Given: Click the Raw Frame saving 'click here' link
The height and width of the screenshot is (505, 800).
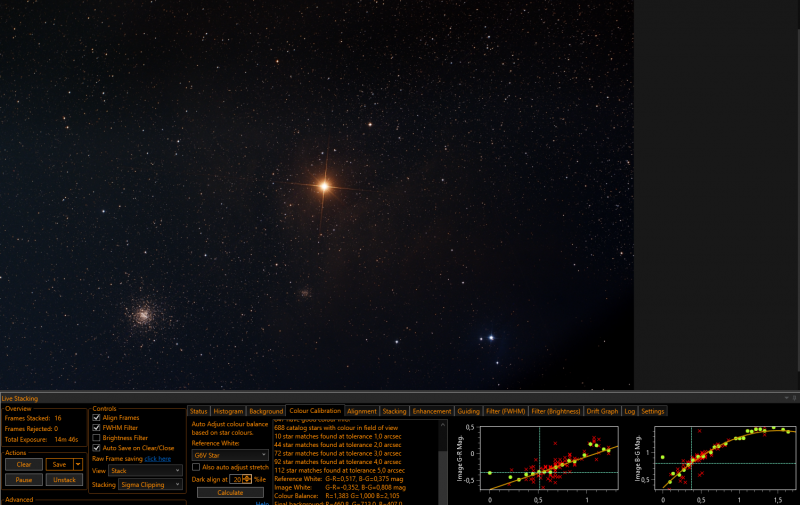Looking at the screenshot, I should (x=158, y=459).
